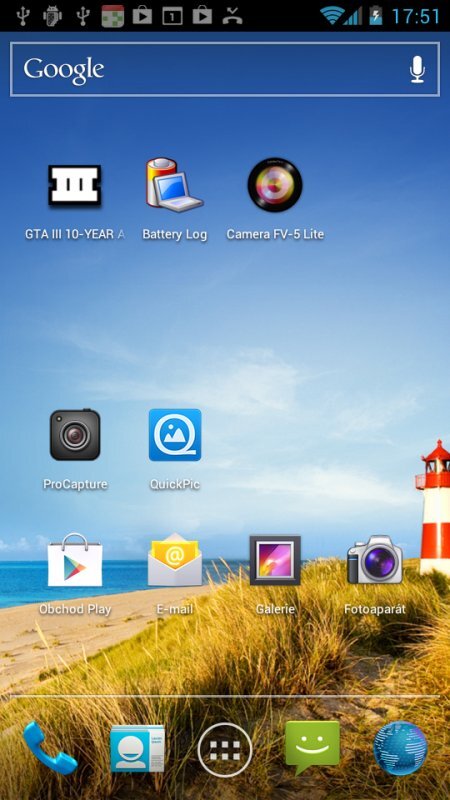Open the globe Browser in the dock
This screenshot has height=800, width=450.
[401, 748]
